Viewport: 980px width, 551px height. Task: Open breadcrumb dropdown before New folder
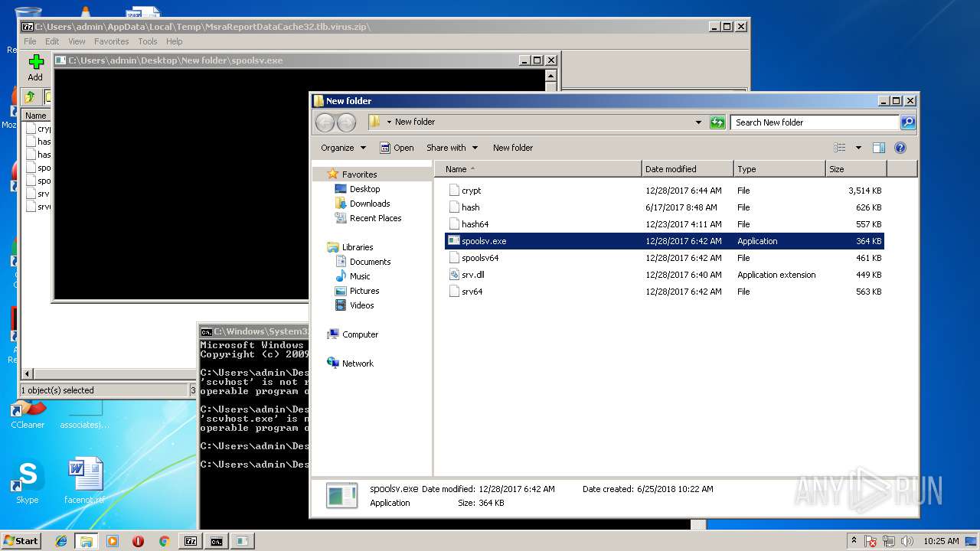click(x=389, y=122)
